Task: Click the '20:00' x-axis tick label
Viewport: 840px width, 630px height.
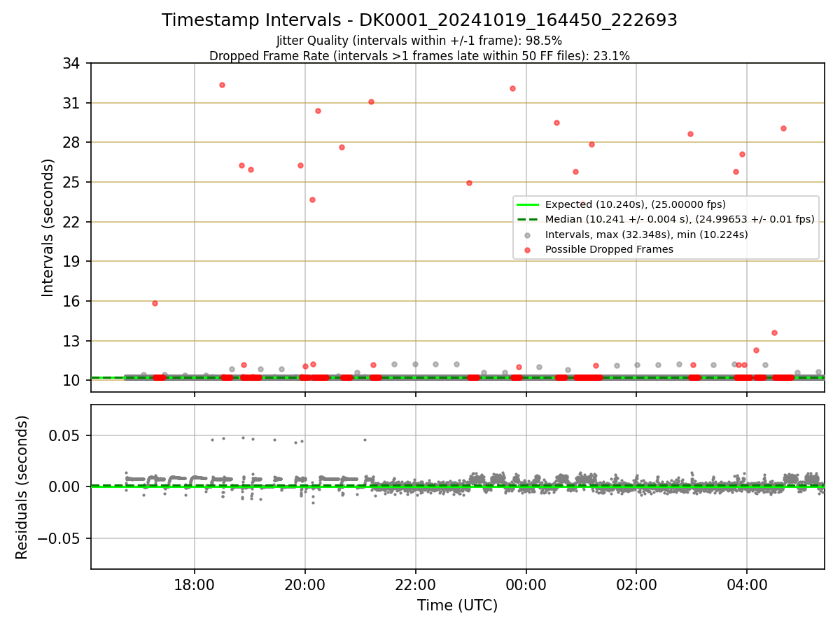Action: (x=304, y=584)
